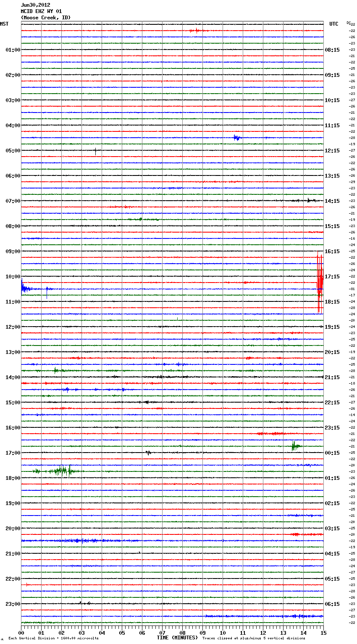The height and width of the screenshot is (644, 357).
Task: Click the vertical division microvolts footnote
Action: coord(53,638)
